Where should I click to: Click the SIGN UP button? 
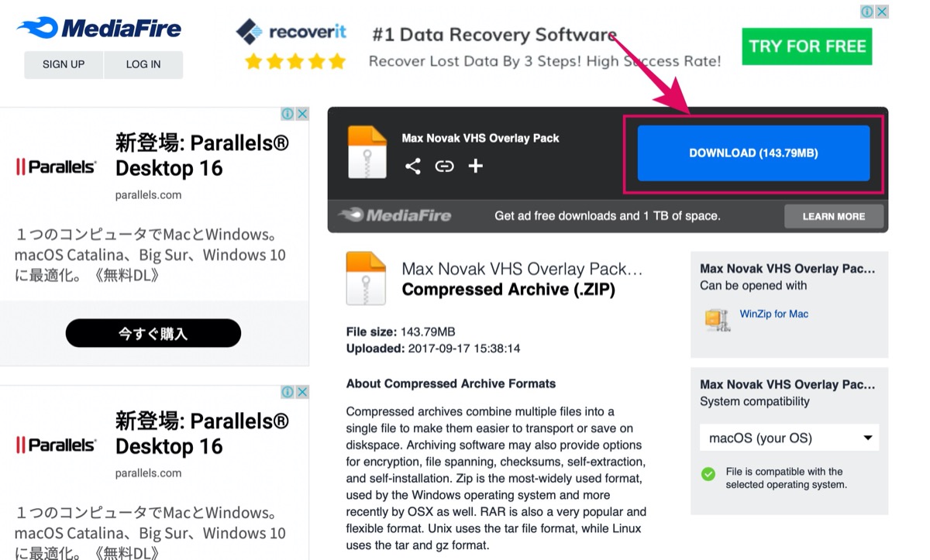pos(64,64)
